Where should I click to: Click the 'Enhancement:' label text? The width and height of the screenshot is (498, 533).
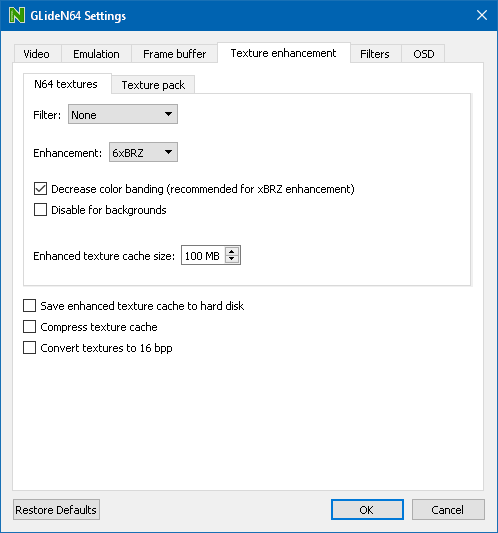(x=67, y=153)
